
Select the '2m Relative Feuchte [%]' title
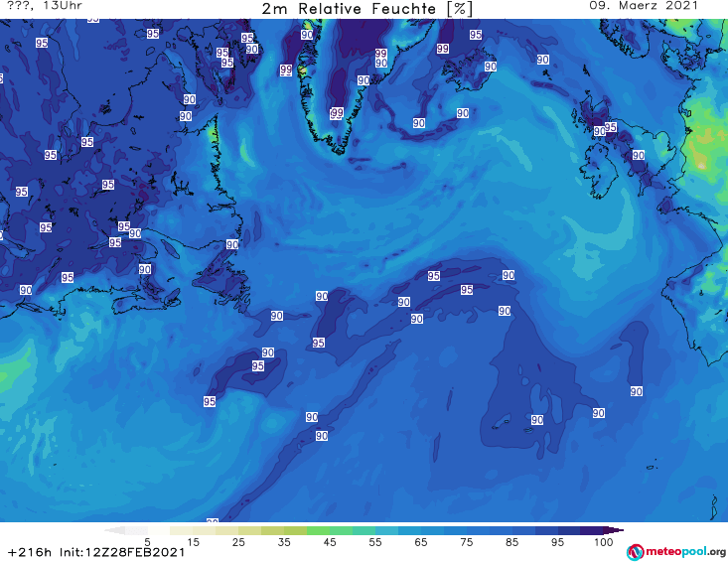click(366, 9)
